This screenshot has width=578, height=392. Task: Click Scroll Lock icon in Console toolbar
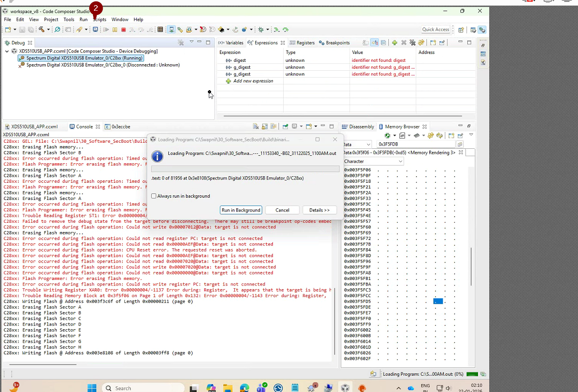pos(265,126)
